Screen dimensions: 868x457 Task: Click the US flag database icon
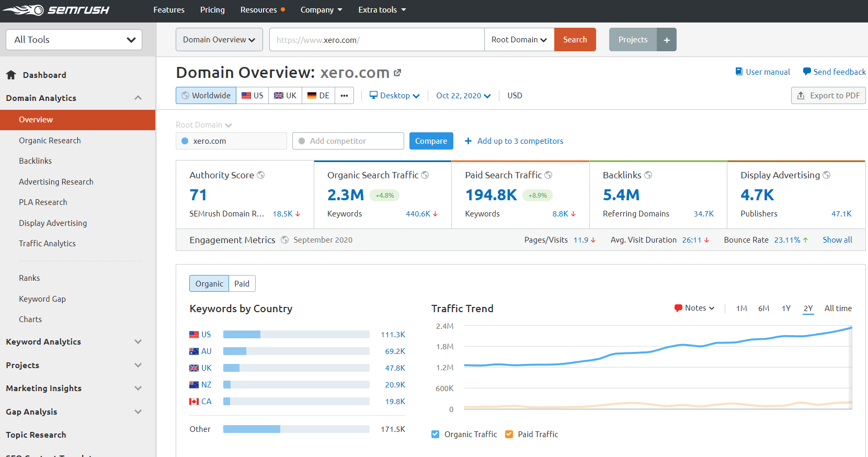click(246, 96)
